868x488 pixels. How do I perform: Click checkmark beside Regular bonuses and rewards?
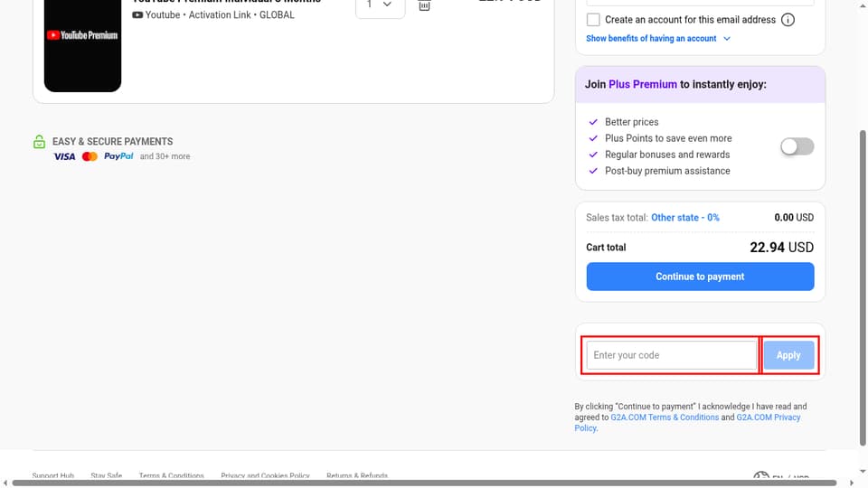tap(593, 155)
